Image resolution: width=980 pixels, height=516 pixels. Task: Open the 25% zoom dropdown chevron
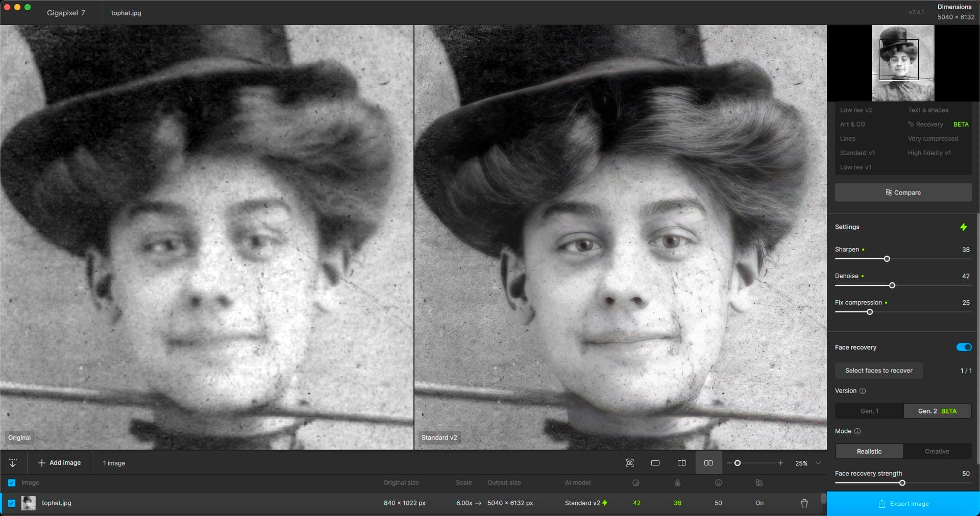(x=818, y=463)
